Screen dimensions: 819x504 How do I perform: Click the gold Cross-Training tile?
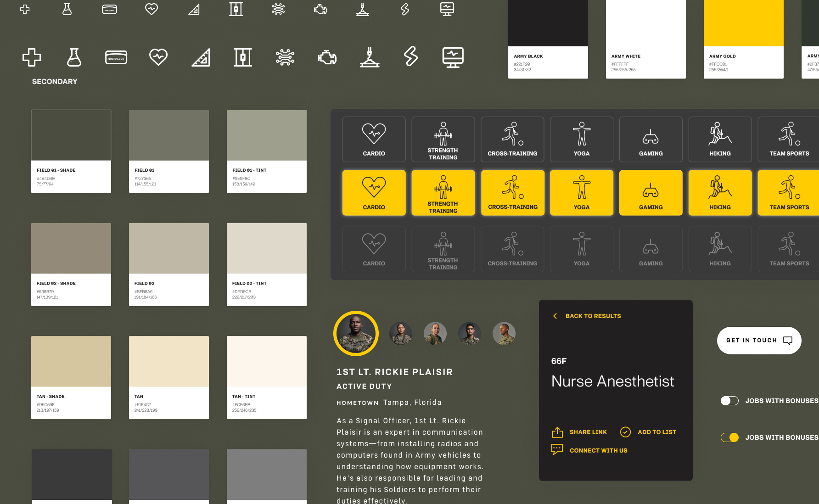(512, 193)
